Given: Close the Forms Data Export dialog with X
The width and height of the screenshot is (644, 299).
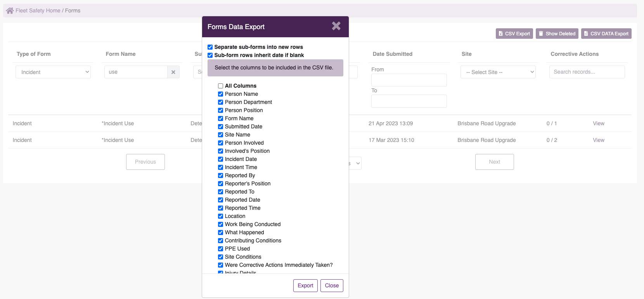Looking at the screenshot, I should click(336, 26).
